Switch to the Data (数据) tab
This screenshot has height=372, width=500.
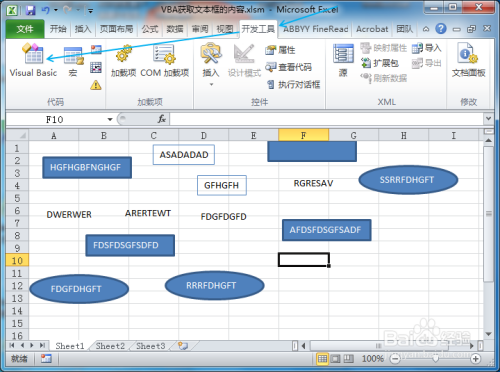[x=175, y=29]
